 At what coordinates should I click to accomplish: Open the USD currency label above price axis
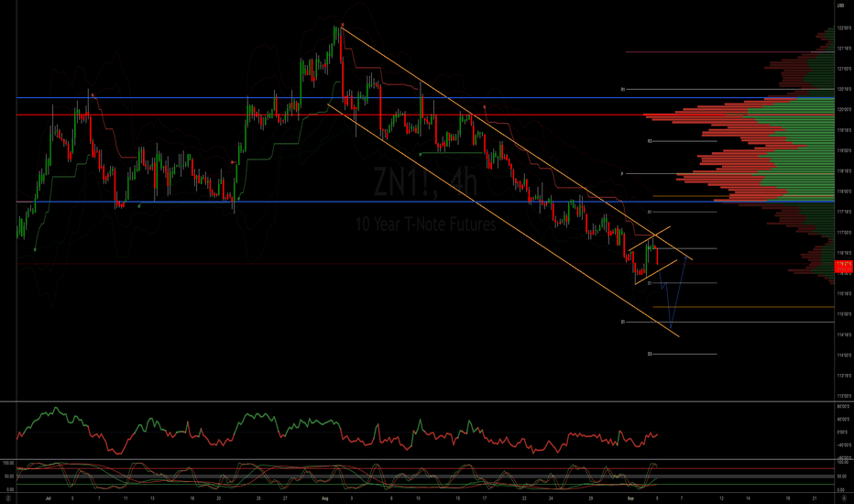[x=840, y=5]
